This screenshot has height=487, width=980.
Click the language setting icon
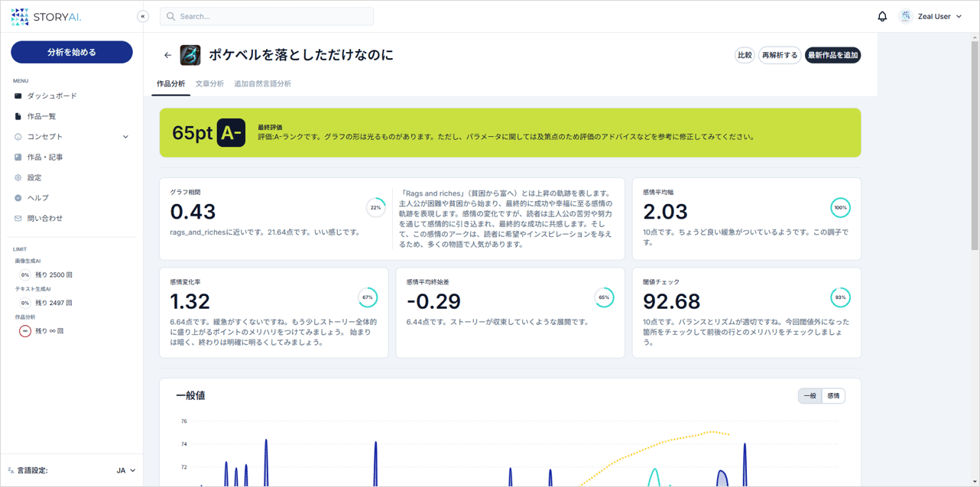(x=11, y=471)
